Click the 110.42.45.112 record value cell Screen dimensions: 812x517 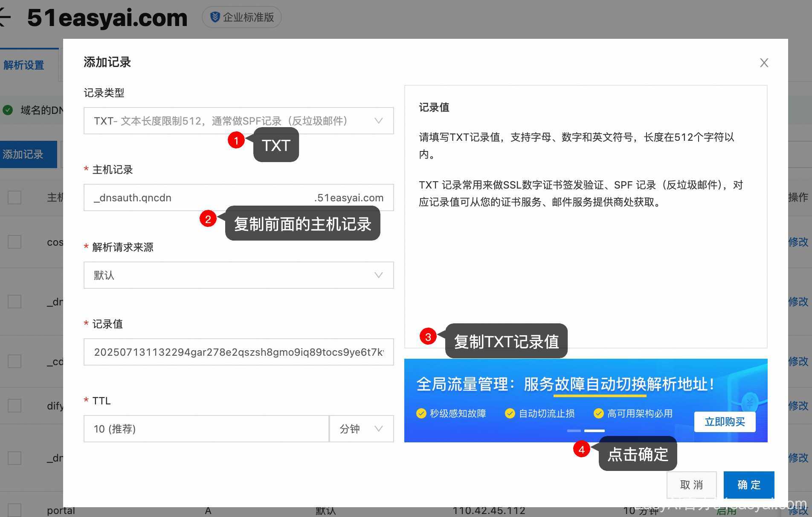489,511
